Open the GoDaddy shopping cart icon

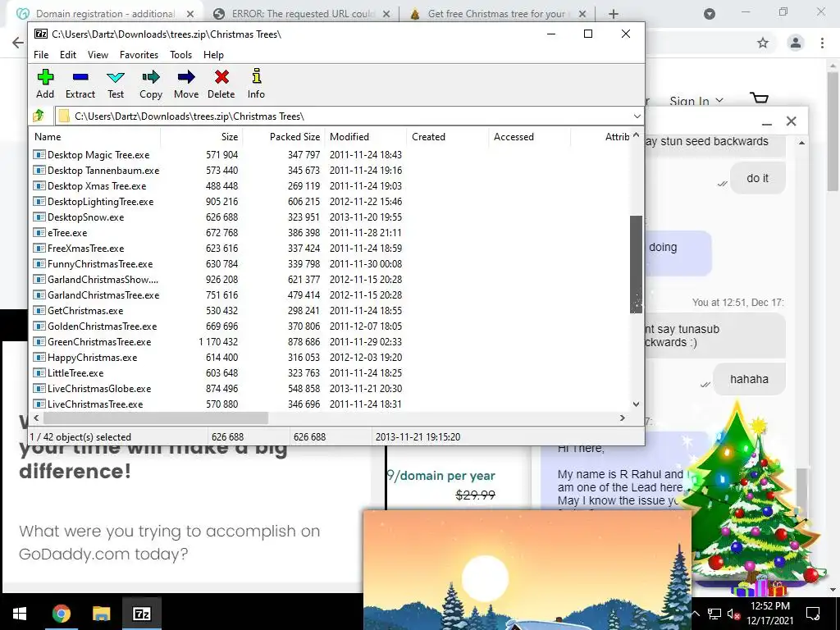[760, 98]
